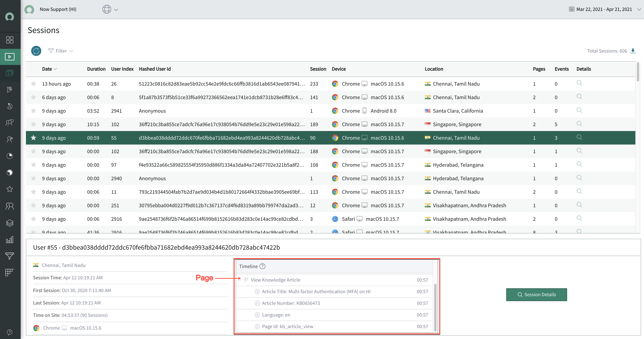Sort sessions by the Date column

coord(49,69)
